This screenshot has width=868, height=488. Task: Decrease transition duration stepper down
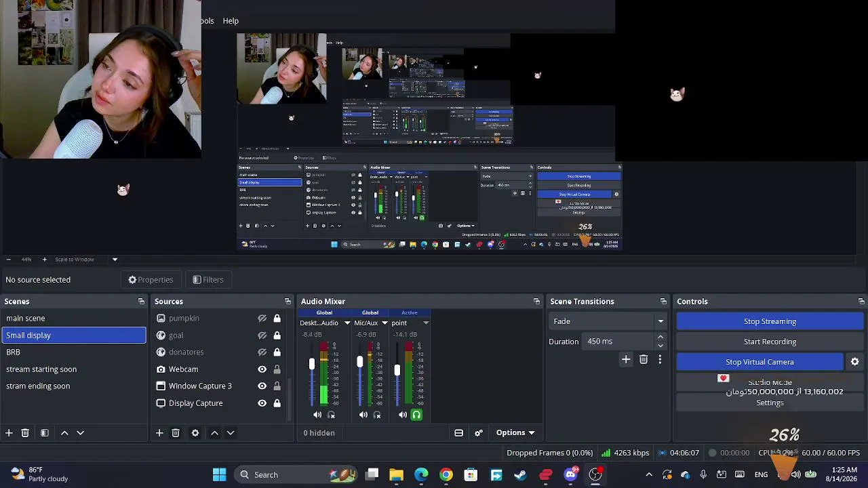pyautogui.click(x=660, y=346)
